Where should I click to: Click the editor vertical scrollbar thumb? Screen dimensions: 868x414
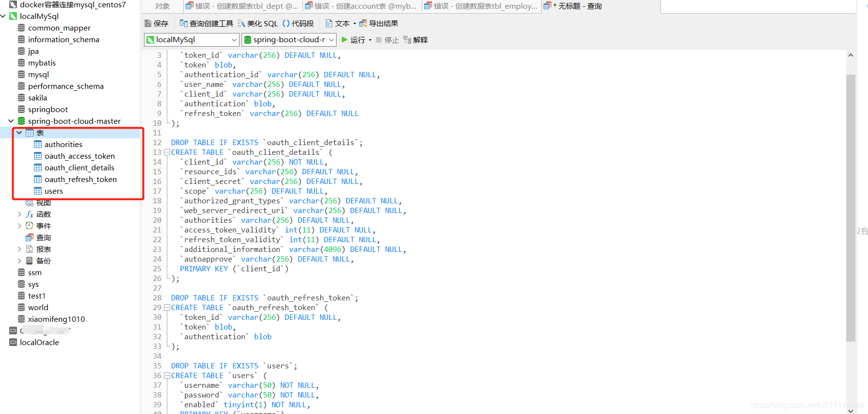pos(851,208)
